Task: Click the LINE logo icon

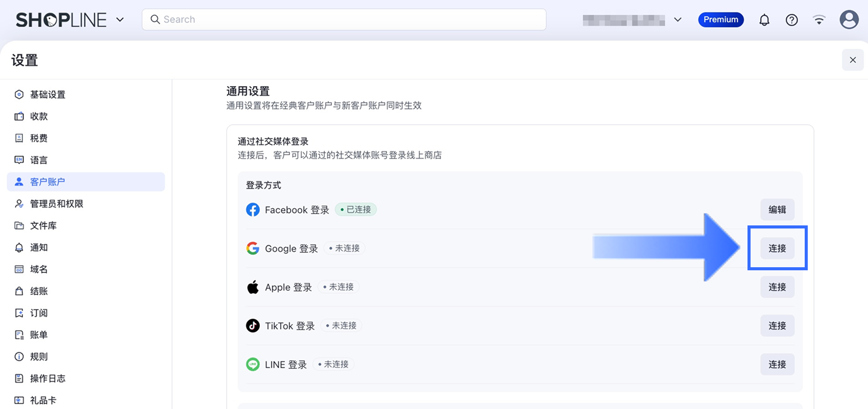Action: (x=253, y=364)
